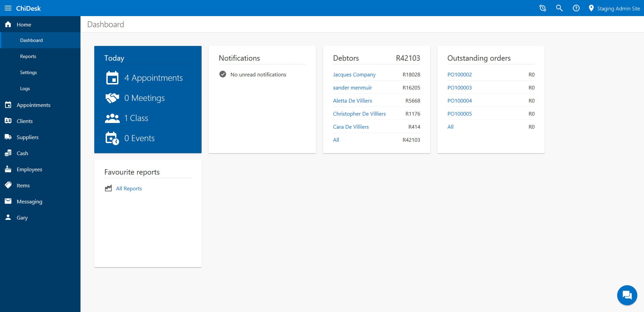The image size is (644, 312).
Task: Open the Messaging envelope icon
Action: click(x=8, y=201)
